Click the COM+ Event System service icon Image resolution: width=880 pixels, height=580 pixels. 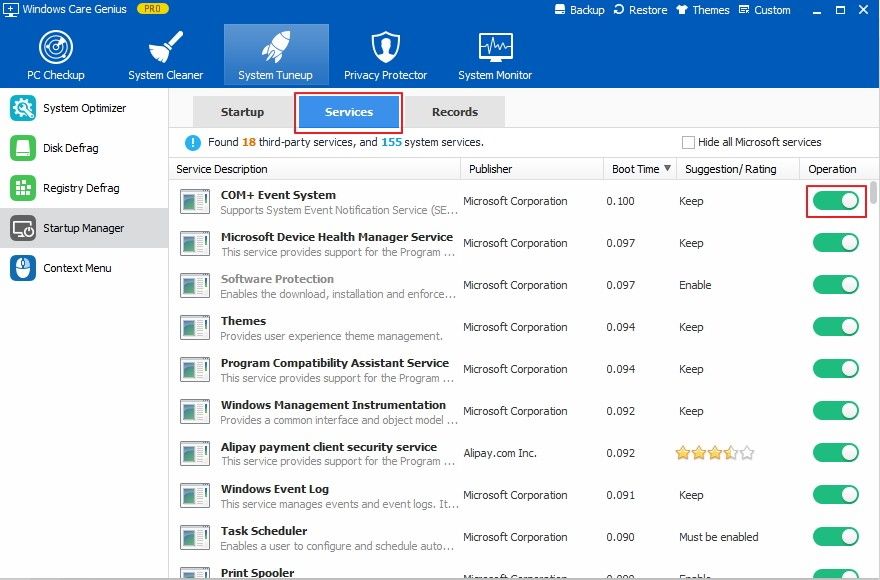tap(195, 202)
